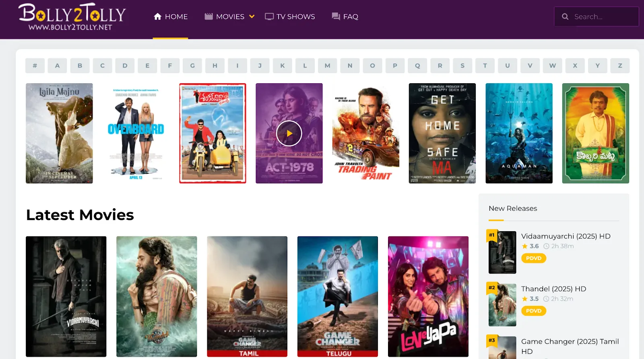Click the movies clapperboard icon
This screenshot has width=644, height=359.
(208, 16)
